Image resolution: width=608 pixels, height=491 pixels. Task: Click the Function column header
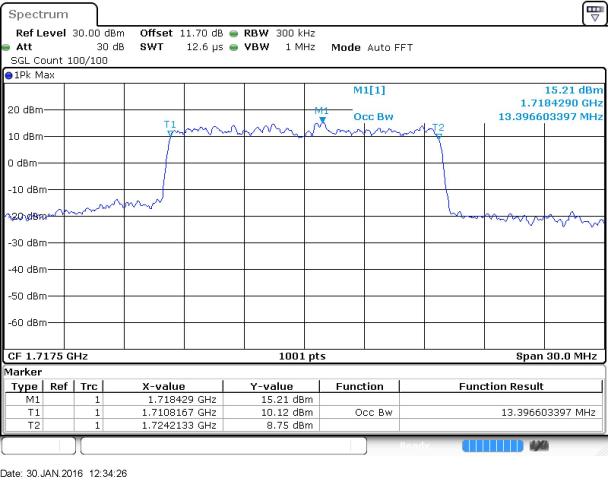(x=359, y=387)
